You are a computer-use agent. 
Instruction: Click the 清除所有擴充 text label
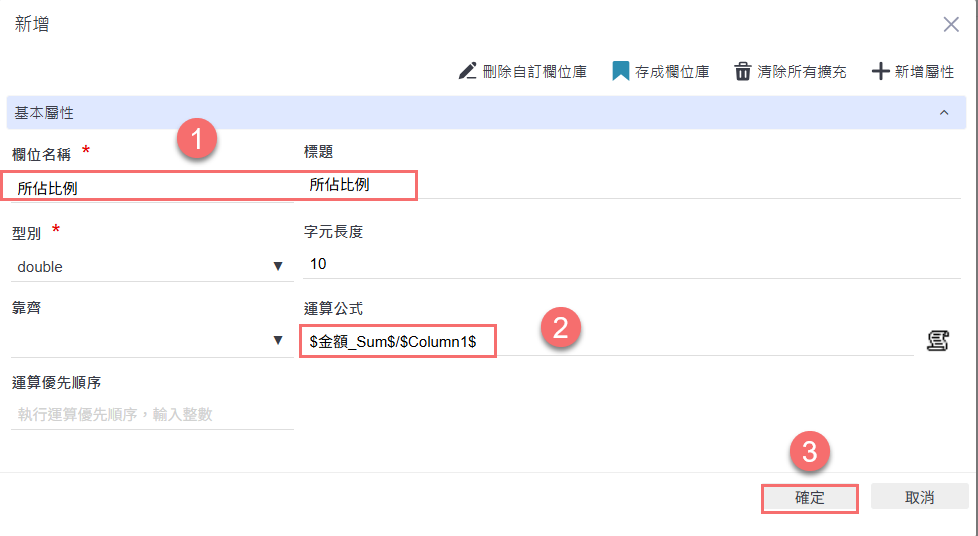[802, 72]
